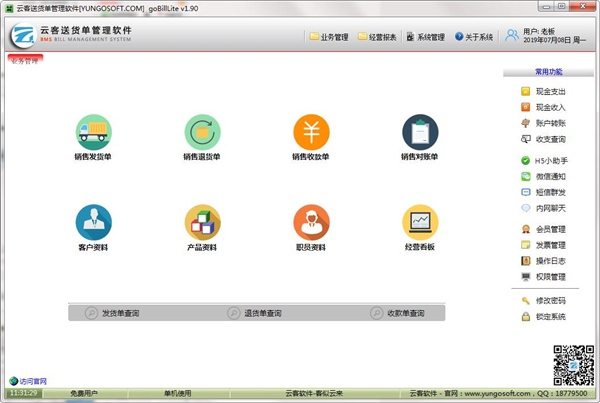Open the 业务管理 menu
600x403 pixels.
[x=329, y=37]
